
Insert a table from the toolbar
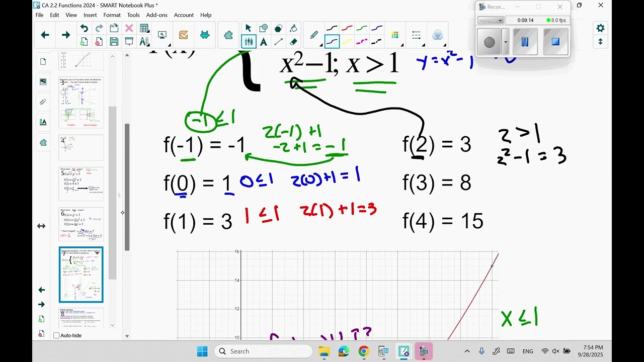(144, 29)
